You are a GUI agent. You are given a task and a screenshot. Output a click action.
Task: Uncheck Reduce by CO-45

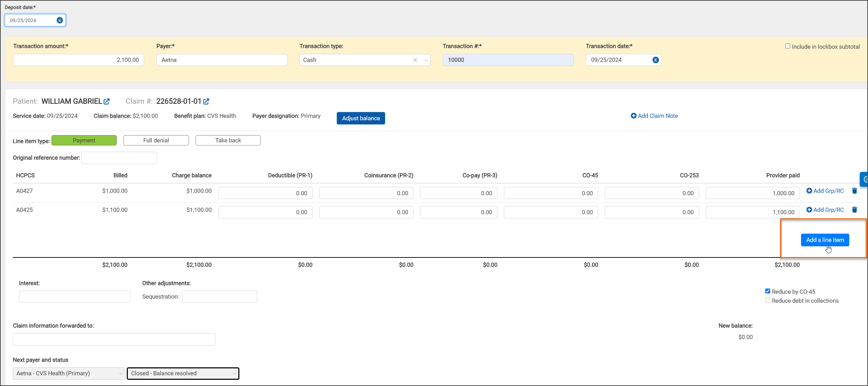coord(768,291)
